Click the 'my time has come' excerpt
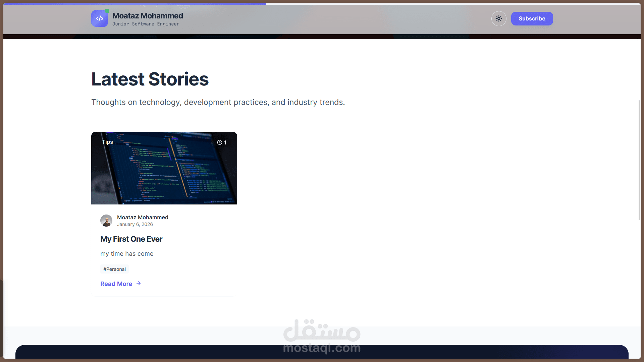This screenshot has width=644, height=362. pos(127,254)
